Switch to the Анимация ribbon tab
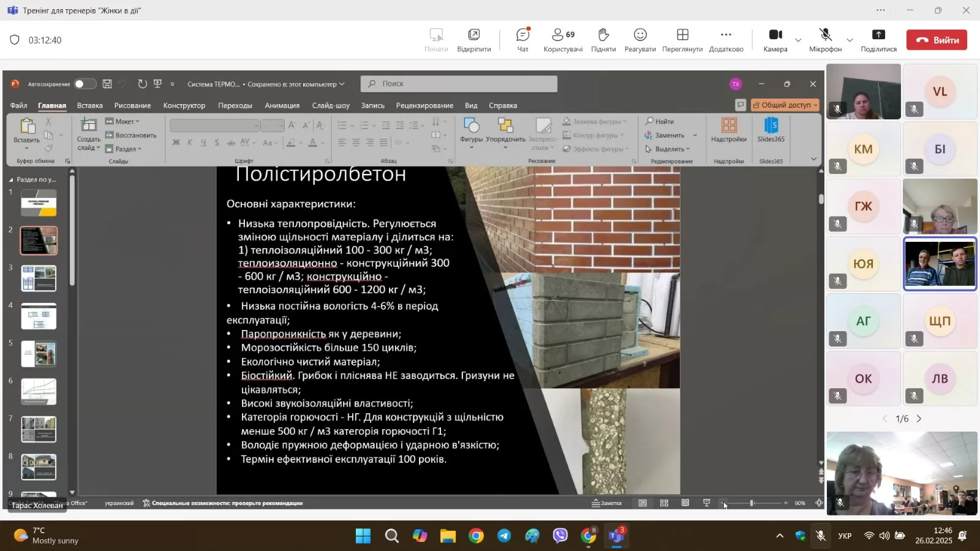 point(282,105)
